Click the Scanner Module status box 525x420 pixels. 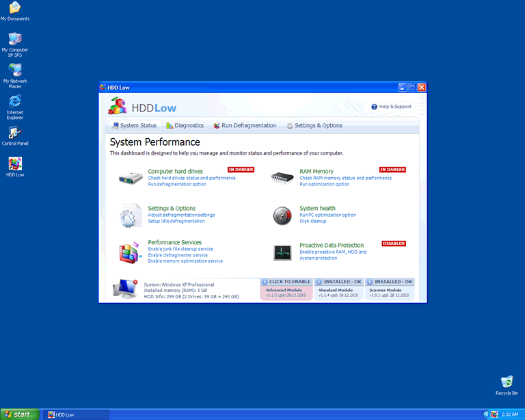tap(390, 289)
